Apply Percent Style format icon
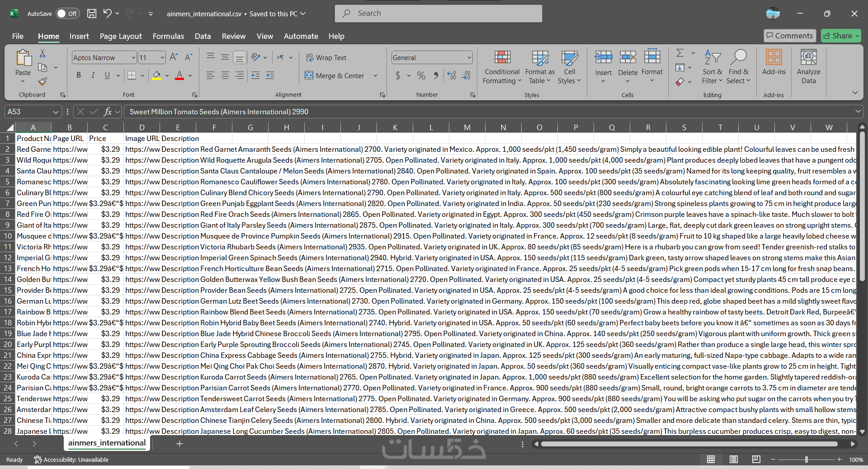 (421, 75)
